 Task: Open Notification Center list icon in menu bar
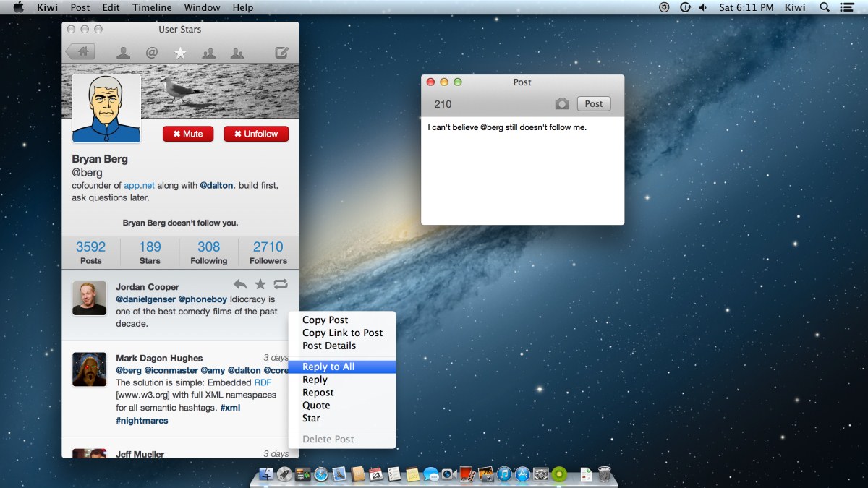coord(847,7)
